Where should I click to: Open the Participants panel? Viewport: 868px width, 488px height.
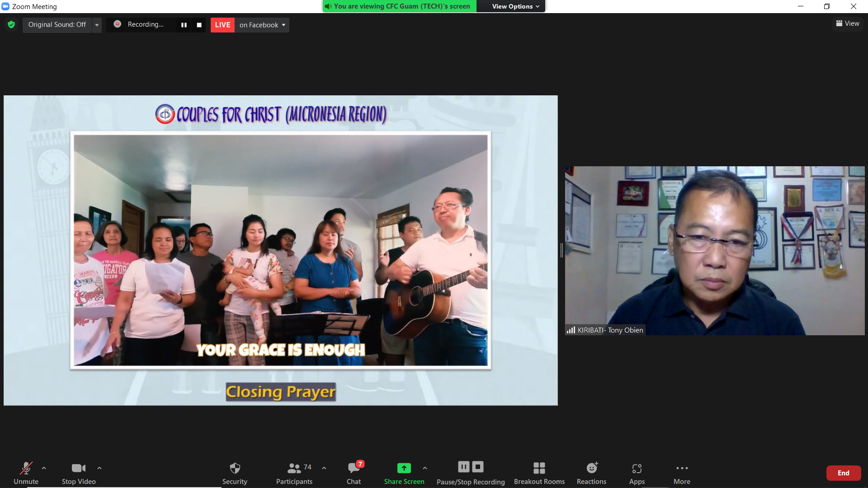click(294, 473)
